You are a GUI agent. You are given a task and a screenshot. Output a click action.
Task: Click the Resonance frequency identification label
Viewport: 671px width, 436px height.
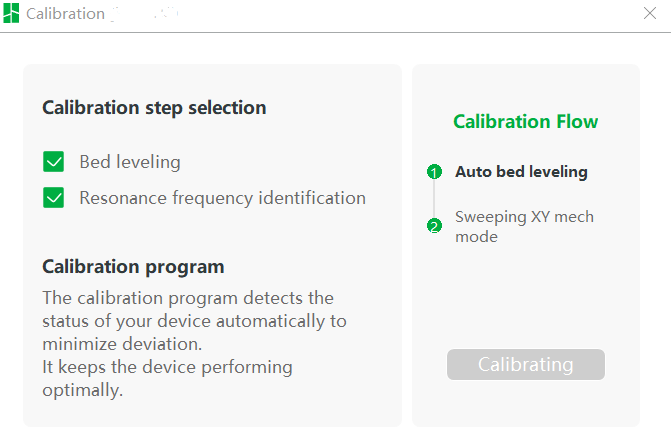click(x=223, y=198)
